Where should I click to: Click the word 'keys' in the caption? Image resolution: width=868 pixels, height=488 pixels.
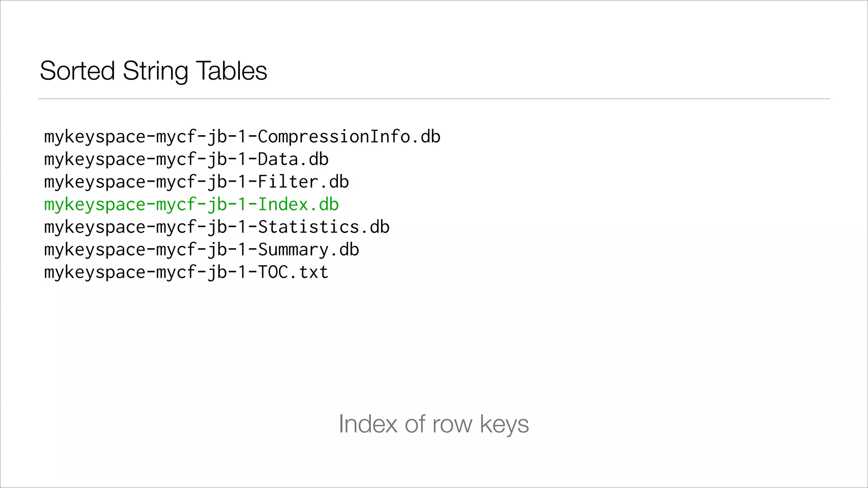[x=504, y=424]
